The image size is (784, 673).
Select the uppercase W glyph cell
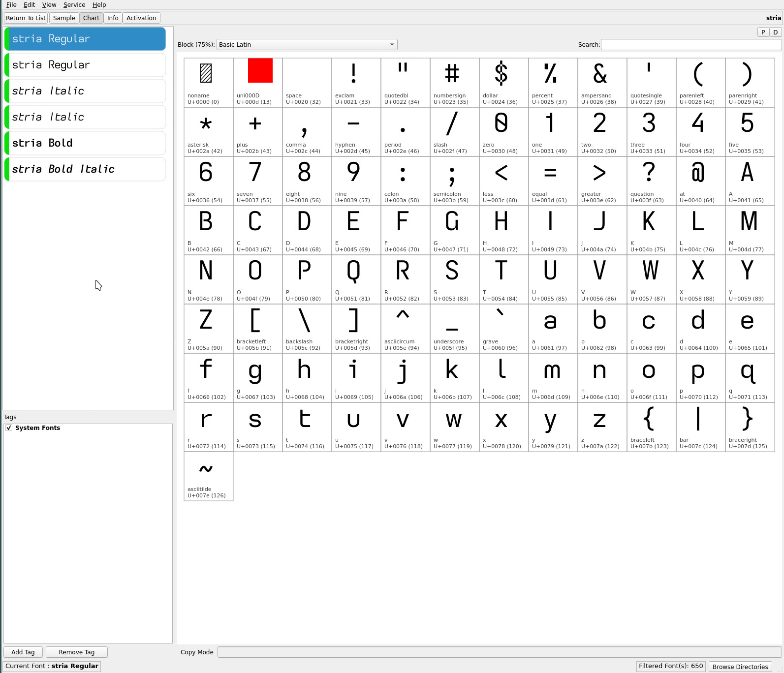[x=652, y=279]
